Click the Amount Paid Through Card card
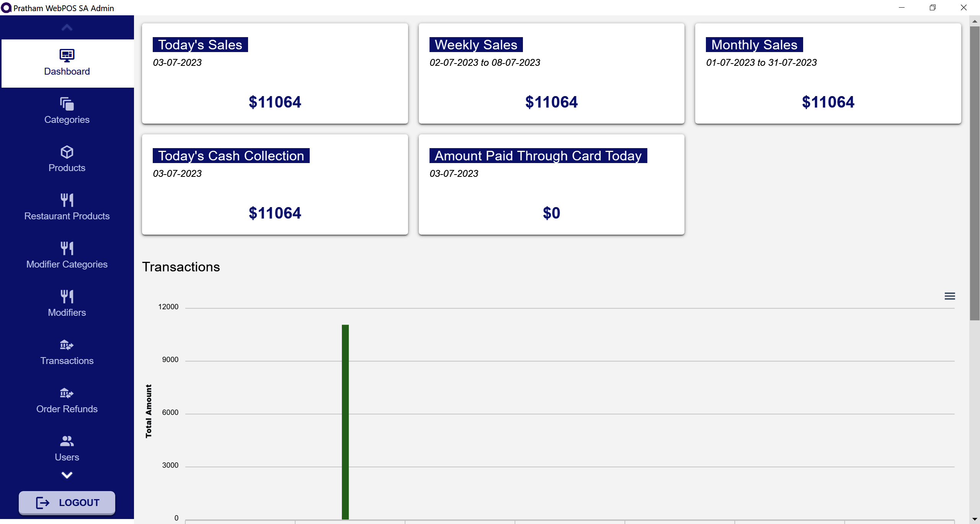This screenshot has height=524, width=980. coord(551,184)
